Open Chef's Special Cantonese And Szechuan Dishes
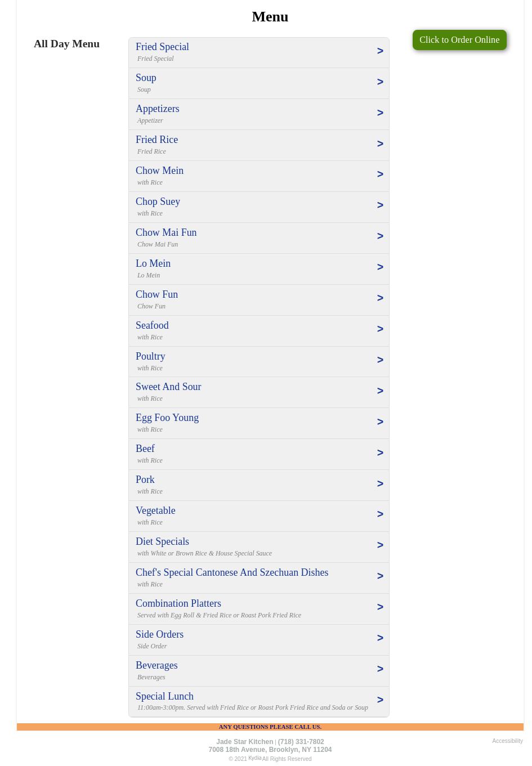Screen dimensions: 532x766 pos(232,572)
